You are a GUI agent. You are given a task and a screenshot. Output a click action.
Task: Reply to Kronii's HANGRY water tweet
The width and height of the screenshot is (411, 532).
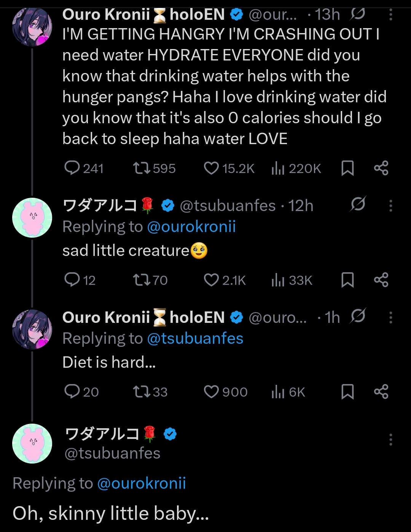coord(72,168)
